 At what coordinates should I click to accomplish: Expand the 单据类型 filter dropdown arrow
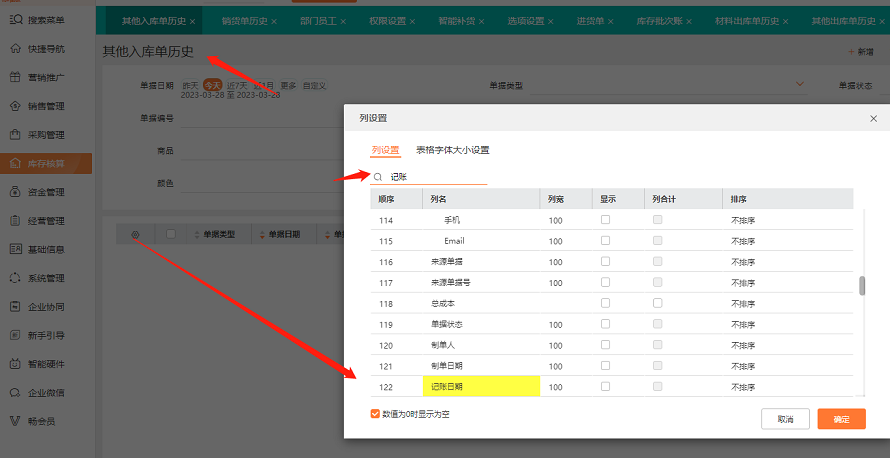799,85
